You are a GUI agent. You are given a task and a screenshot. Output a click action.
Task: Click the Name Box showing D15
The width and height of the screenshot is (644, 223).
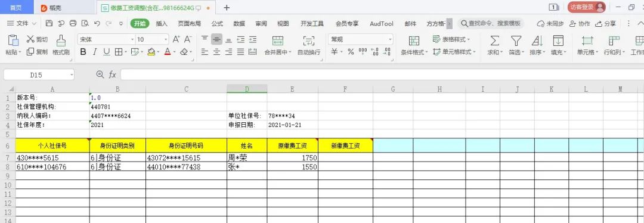pyautogui.click(x=39, y=75)
